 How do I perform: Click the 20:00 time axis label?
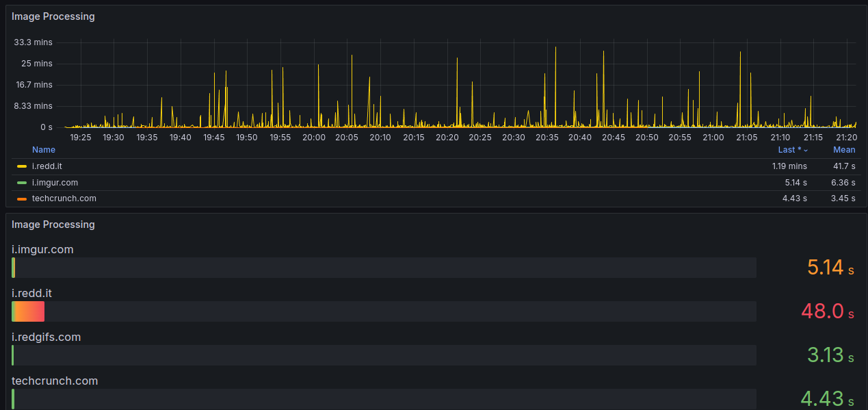click(314, 138)
